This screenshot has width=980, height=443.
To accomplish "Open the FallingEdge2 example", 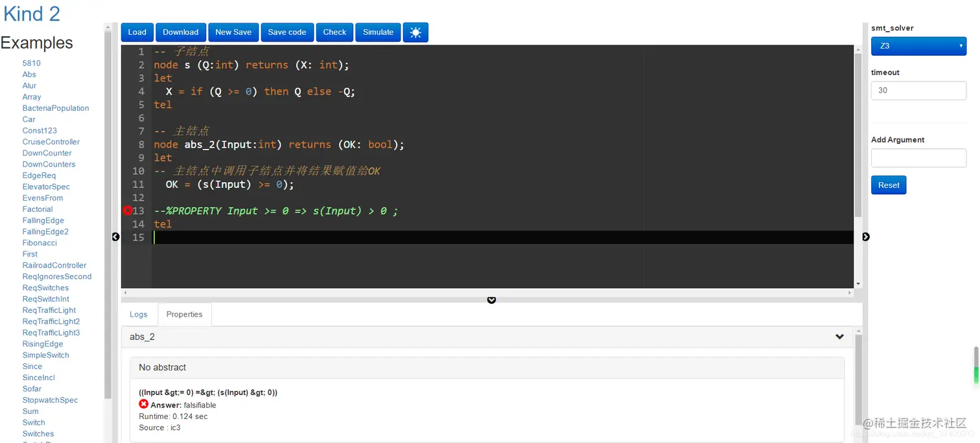I will (45, 232).
